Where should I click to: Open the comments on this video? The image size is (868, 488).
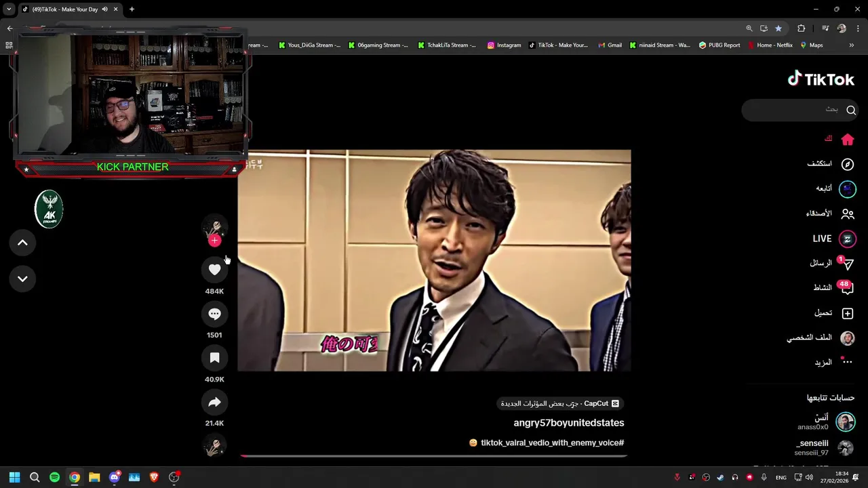pos(214,314)
